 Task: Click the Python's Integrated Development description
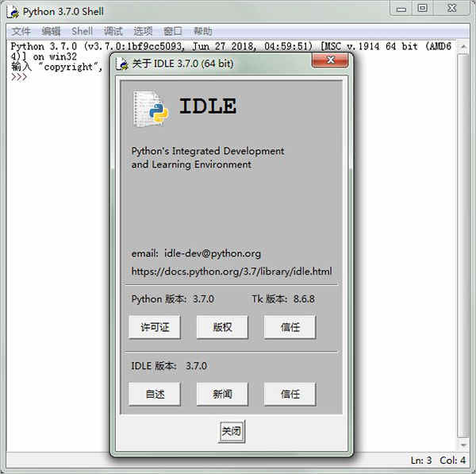(x=208, y=158)
